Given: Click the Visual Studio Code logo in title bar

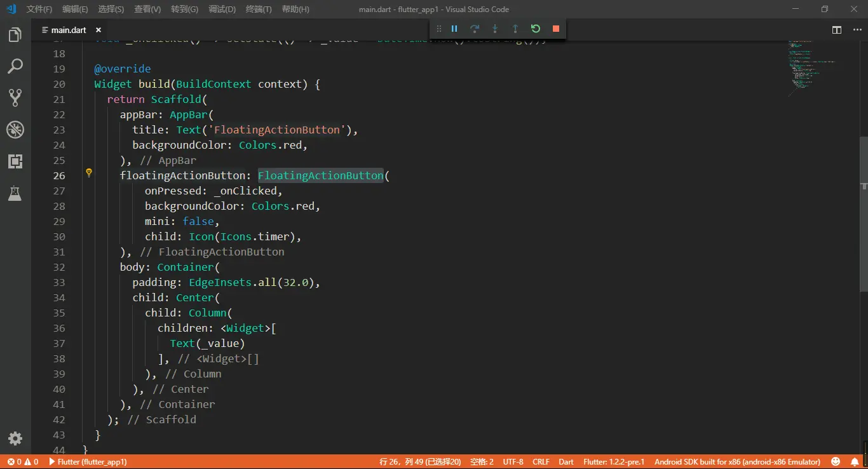Looking at the screenshot, I should tap(11, 9).
